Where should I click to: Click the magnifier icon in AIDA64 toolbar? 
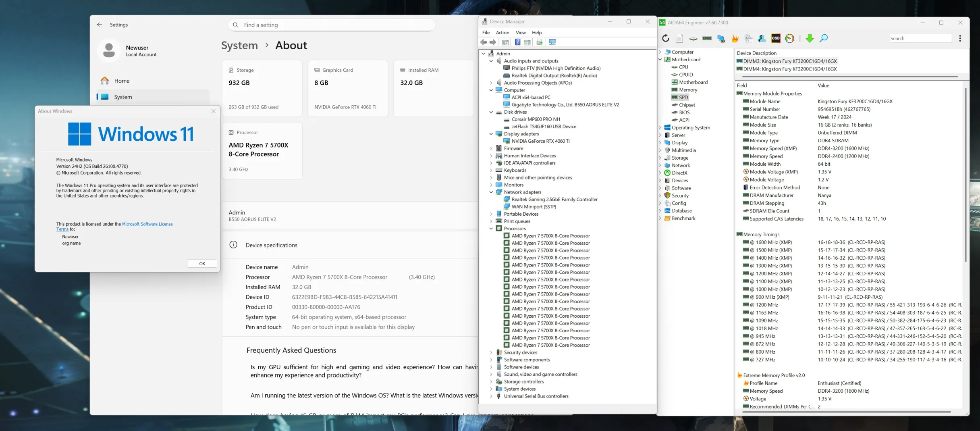(x=824, y=38)
